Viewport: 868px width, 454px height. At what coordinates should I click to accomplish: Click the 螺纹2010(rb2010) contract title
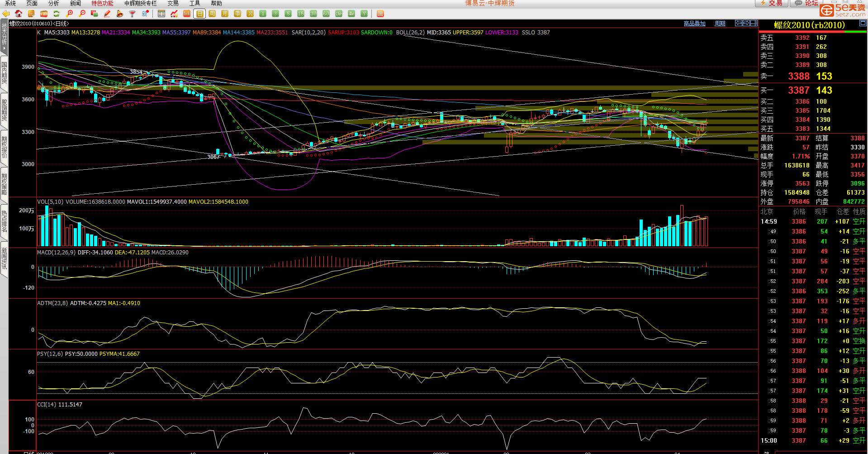point(809,25)
